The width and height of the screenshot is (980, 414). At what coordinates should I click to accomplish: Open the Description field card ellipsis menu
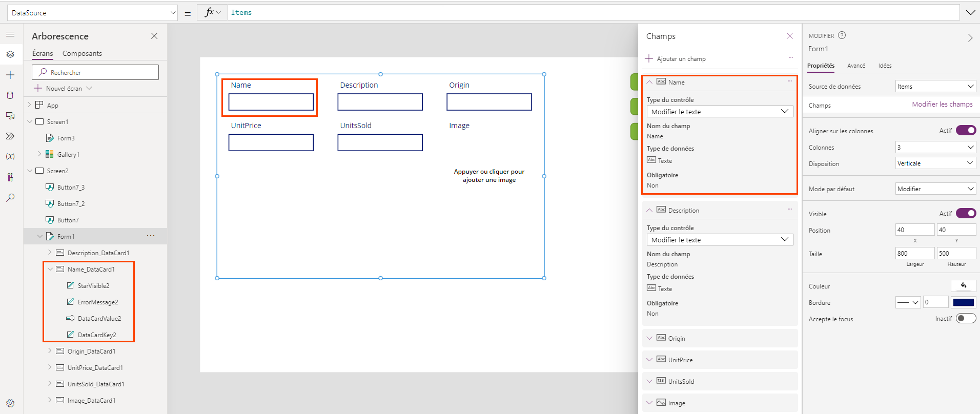pyautogui.click(x=790, y=209)
